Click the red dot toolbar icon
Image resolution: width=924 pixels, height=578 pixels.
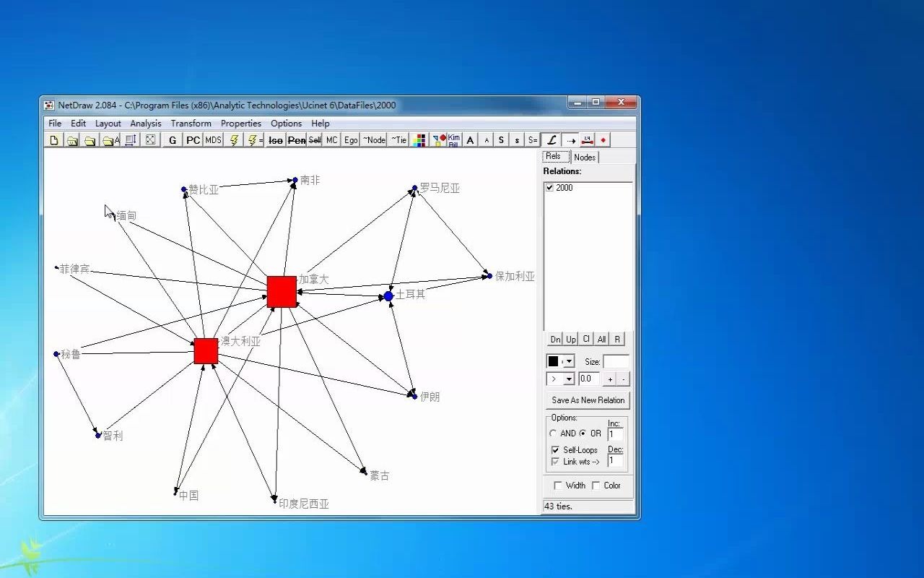point(603,140)
